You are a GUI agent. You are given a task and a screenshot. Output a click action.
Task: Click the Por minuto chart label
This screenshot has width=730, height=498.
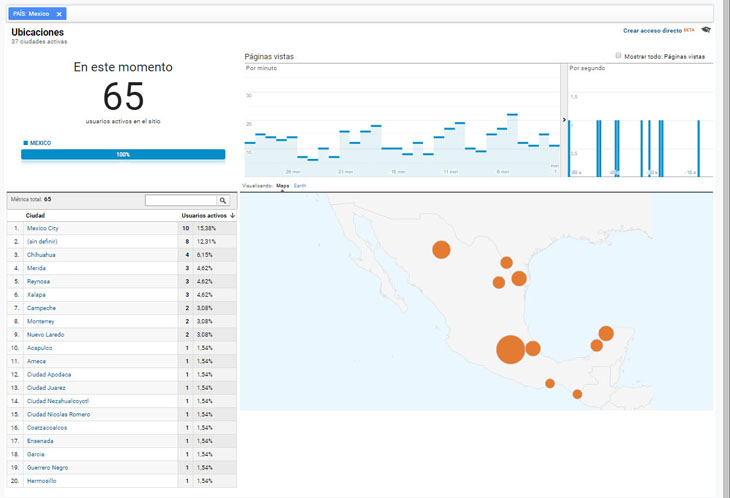coord(261,68)
